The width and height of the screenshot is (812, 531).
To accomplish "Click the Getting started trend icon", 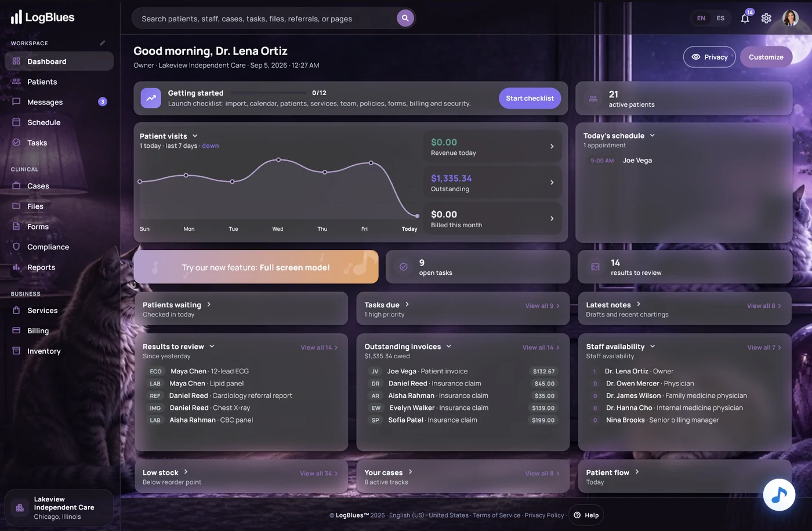I will pyautogui.click(x=151, y=98).
